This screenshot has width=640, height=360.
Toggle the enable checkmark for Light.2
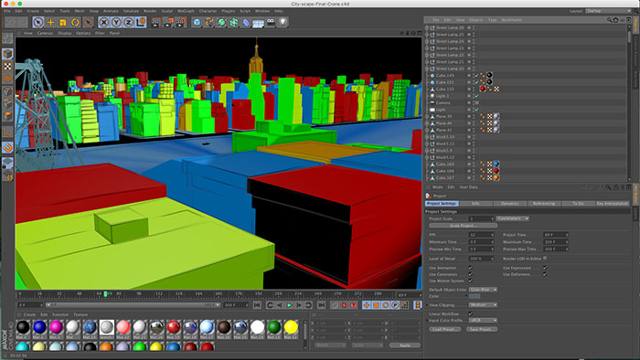476,96
